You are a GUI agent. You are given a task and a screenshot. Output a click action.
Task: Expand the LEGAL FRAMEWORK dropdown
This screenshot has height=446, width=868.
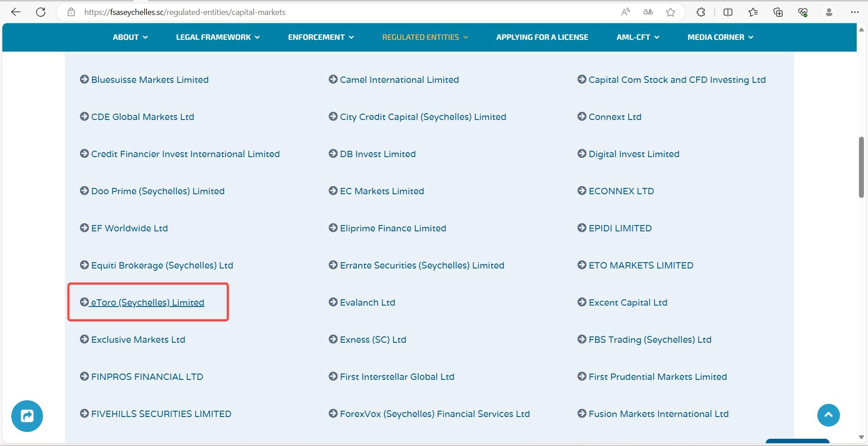(218, 37)
